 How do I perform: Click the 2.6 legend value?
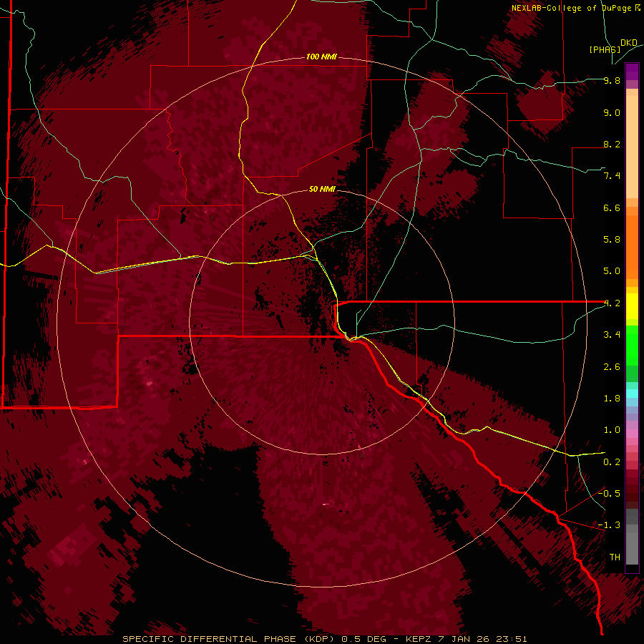[x=612, y=367]
